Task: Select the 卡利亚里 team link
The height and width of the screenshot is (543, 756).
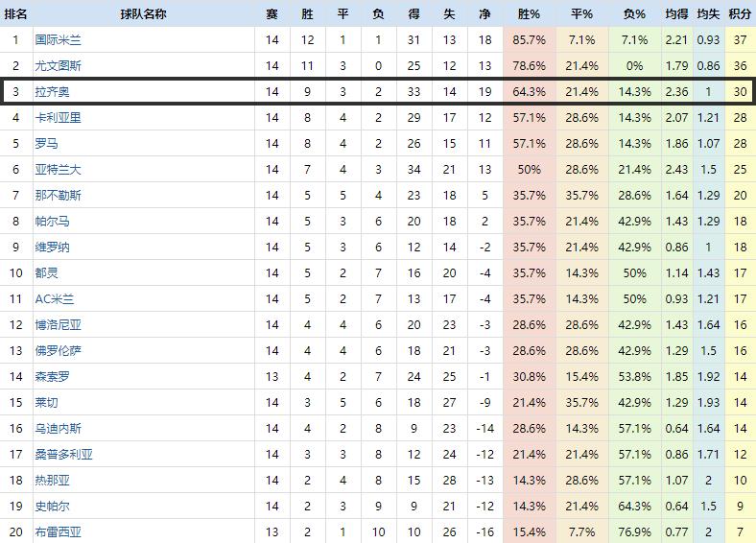Action: [x=58, y=118]
